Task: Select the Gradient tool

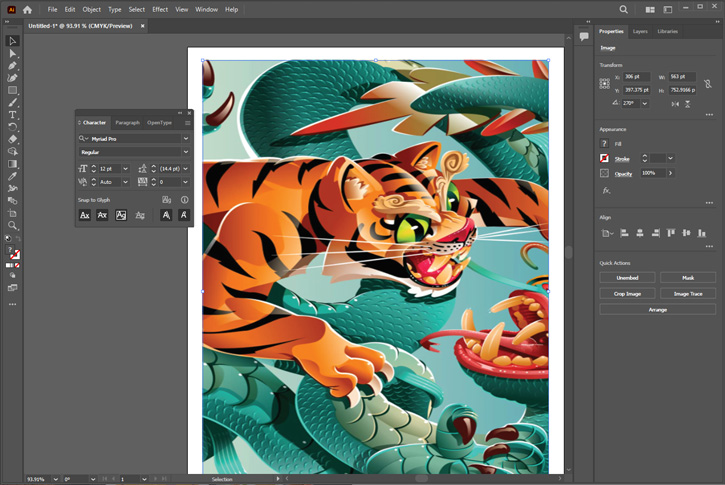Action: click(x=12, y=164)
